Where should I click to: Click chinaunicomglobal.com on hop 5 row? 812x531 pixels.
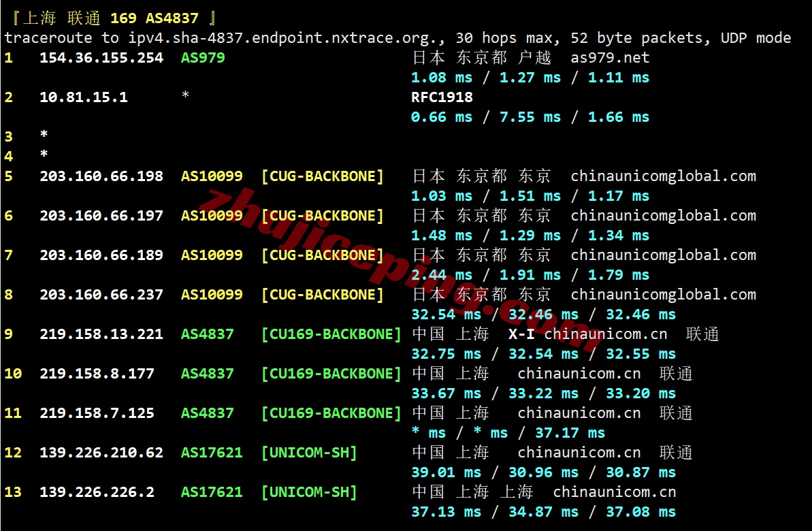[x=664, y=176]
